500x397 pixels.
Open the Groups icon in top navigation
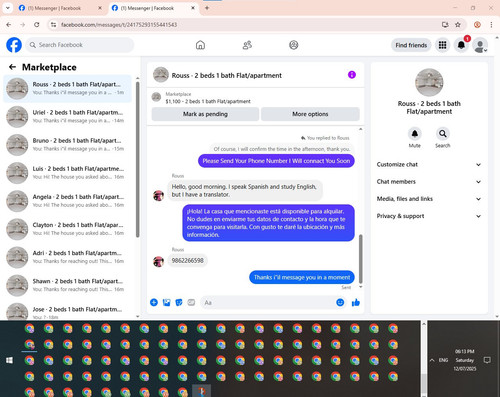294,45
